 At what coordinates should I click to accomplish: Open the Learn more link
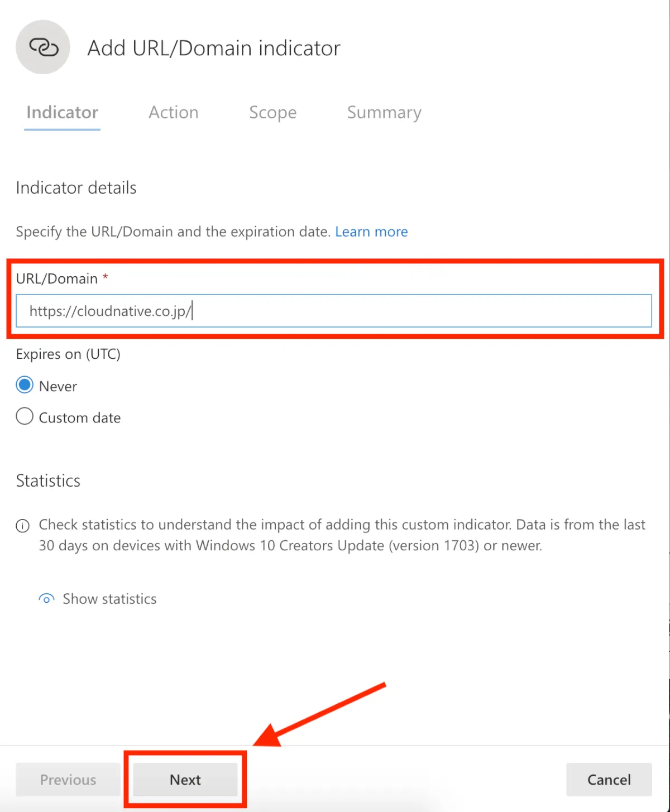click(x=371, y=232)
